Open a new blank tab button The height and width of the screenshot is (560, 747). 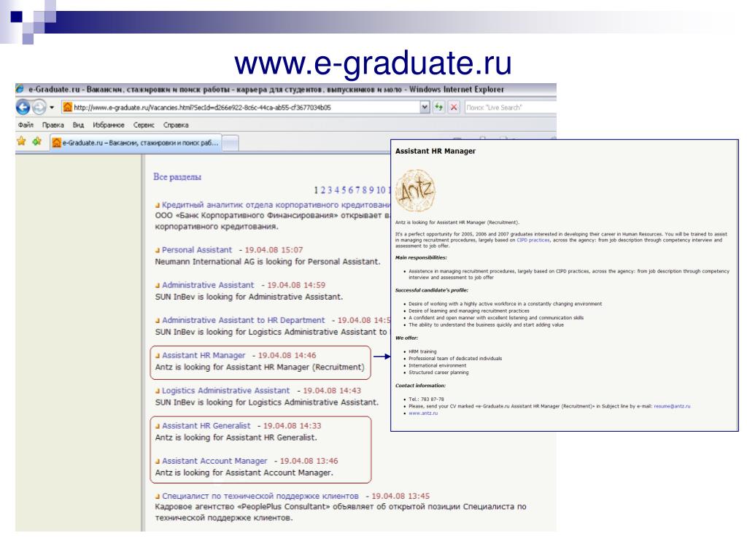(231, 143)
